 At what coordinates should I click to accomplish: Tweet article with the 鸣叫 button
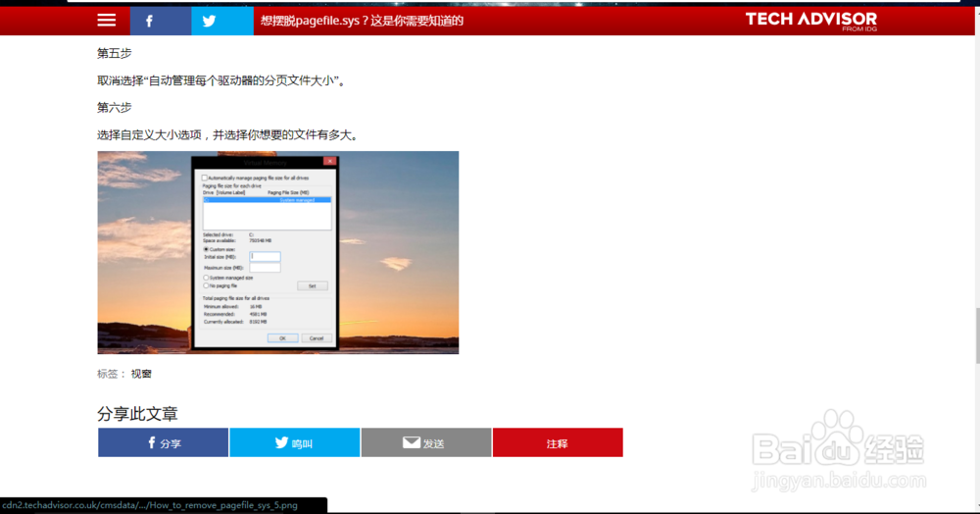[x=294, y=442]
